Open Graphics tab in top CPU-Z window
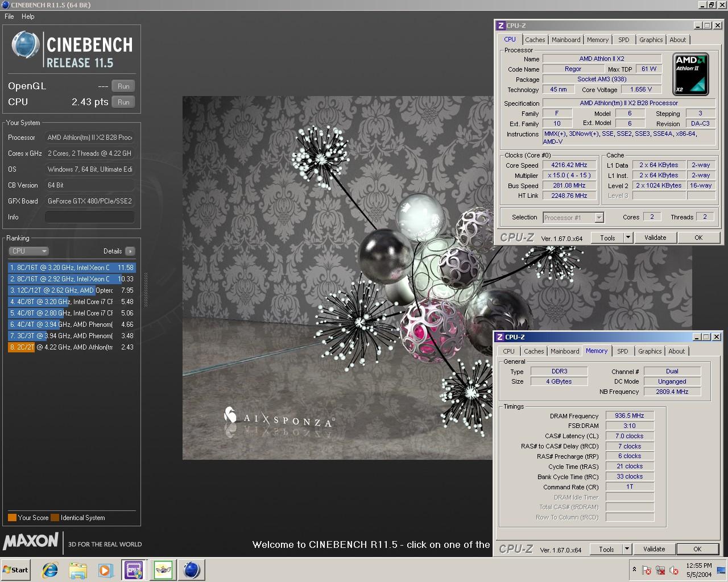 651,40
